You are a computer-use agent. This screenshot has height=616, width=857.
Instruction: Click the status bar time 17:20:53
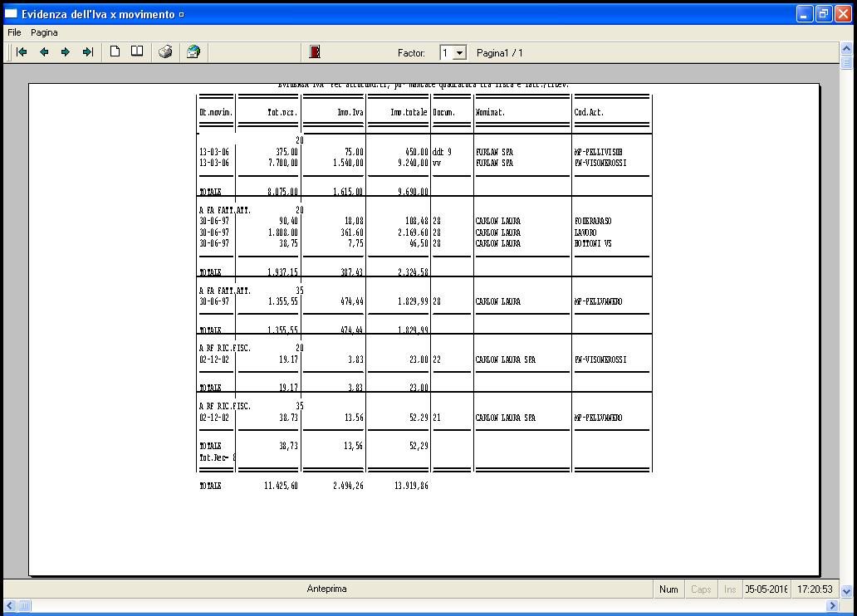815,589
